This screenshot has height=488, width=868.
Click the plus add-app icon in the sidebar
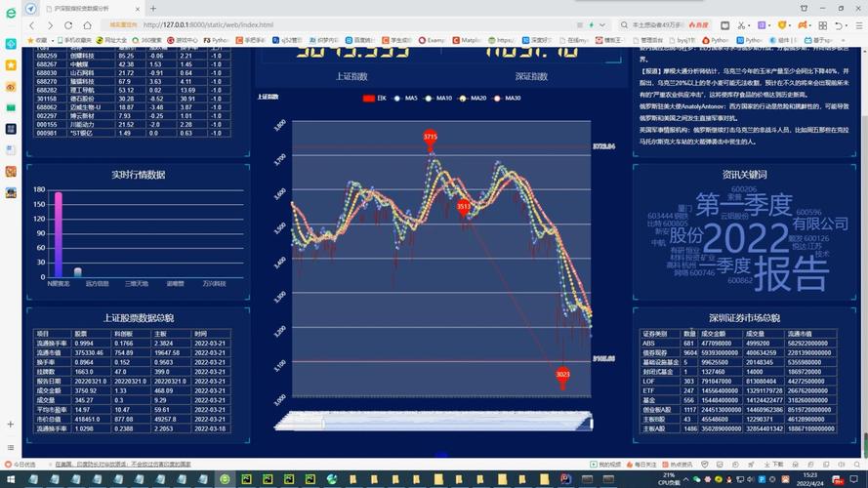click(11, 425)
